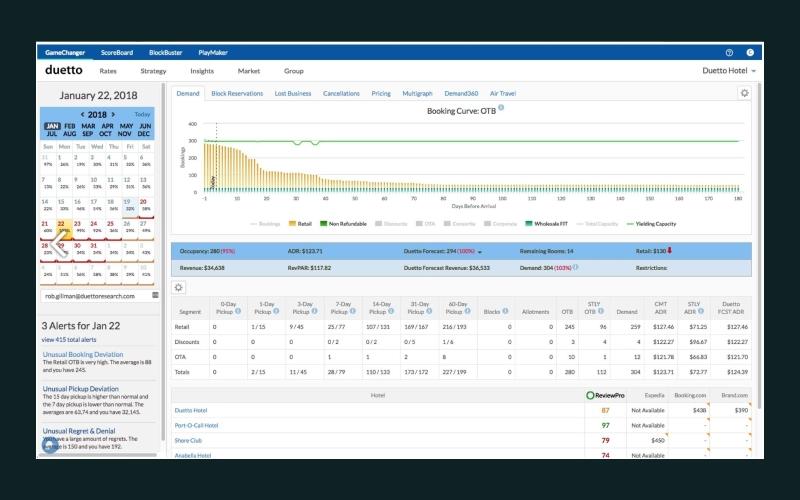The height and width of the screenshot is (500, 800).
Task: Show info icon next to 31-Day Pickup
Action: [x=429, y=311]
